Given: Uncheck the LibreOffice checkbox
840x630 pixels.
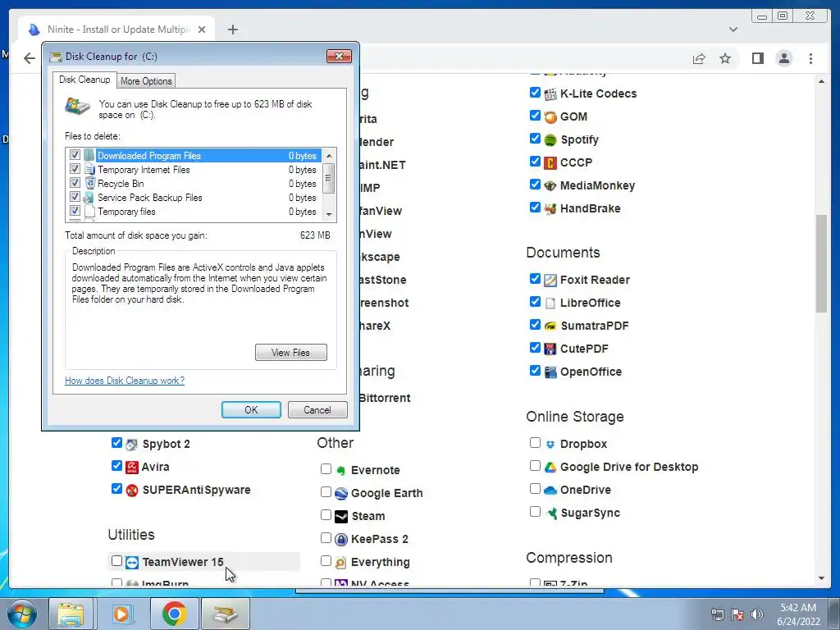Looking at the screenshot, I should tap(535, 301).
